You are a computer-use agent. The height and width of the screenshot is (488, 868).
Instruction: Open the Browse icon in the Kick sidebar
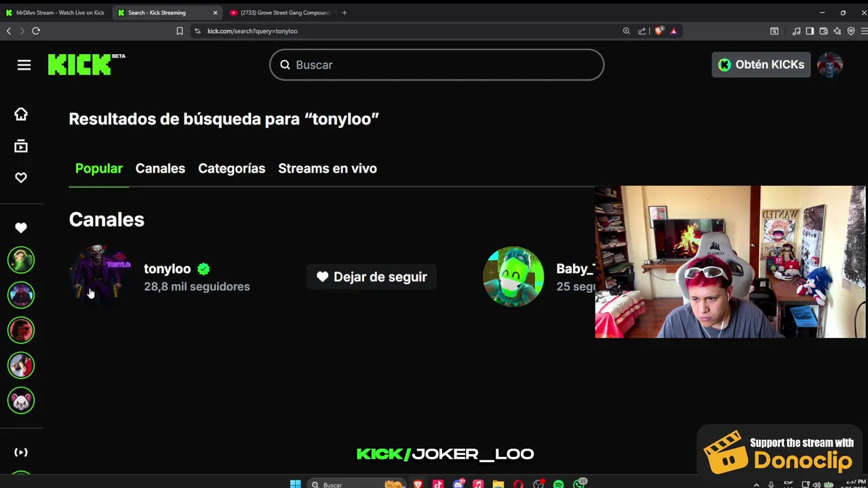coord(21,146)
